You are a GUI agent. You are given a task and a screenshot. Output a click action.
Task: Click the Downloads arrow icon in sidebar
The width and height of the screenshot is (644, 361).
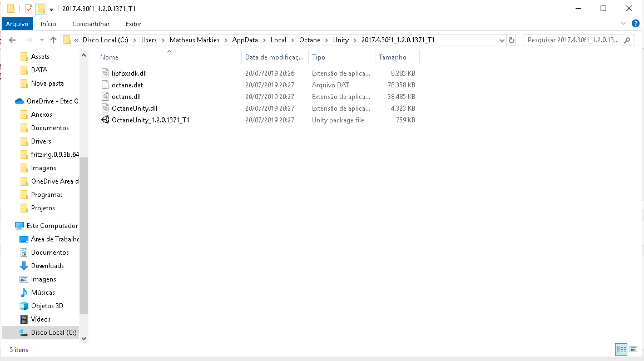click(24, 266)
